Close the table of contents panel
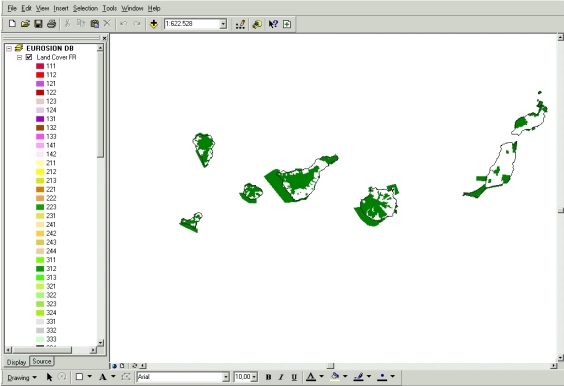 [x=104, y=38]
